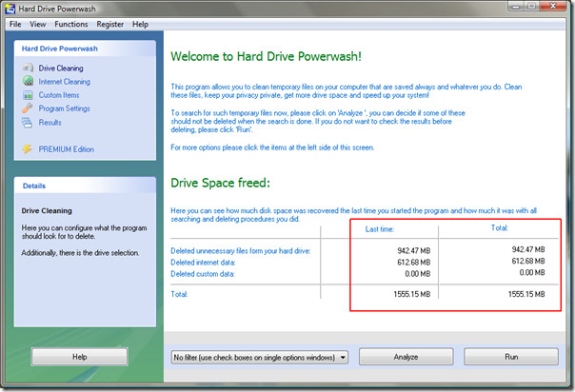This screenshot has height=392, width=575.
Task: Click the Analyze button
Action: (x=406, y=357)
